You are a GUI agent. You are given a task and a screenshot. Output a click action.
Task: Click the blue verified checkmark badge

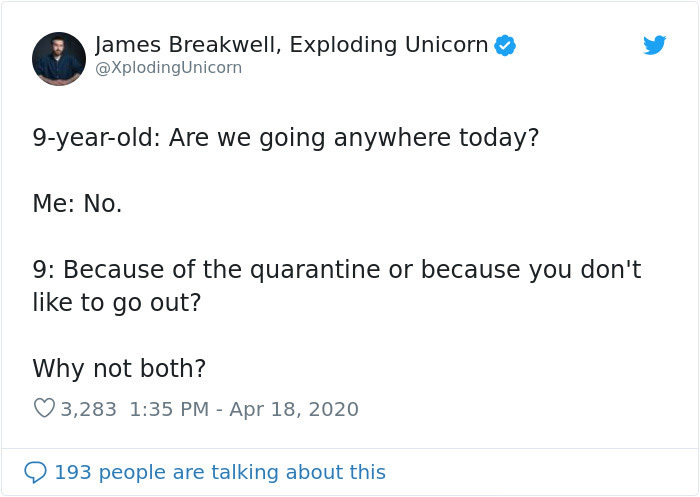pos(506,45)
